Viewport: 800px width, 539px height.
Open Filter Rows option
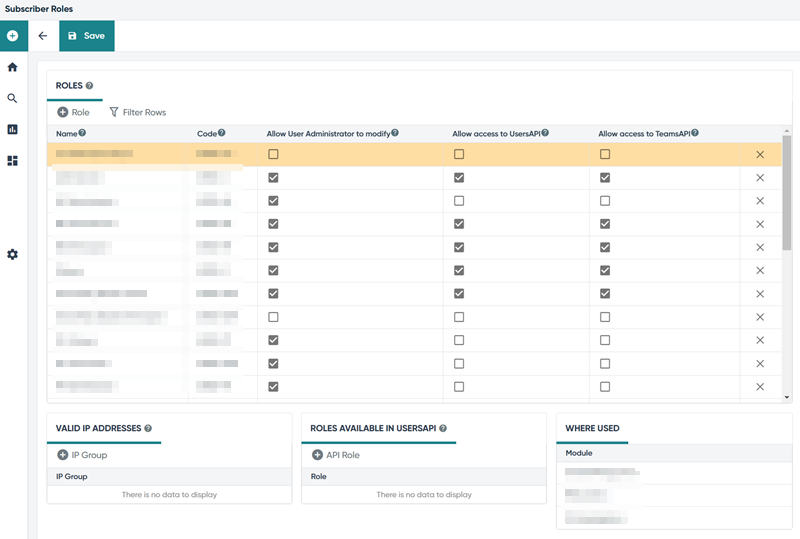click(x=138, y=112)
